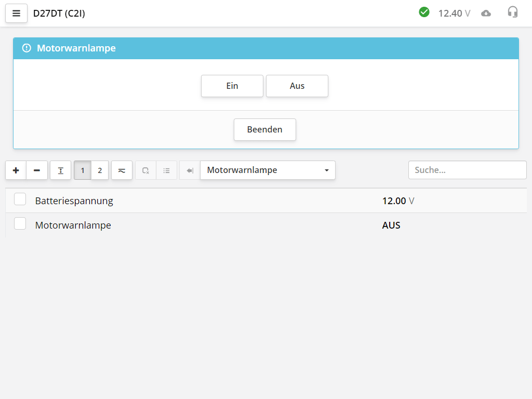
Task: Click the green connection status checkmark
Action: click(x=424, y=12)
